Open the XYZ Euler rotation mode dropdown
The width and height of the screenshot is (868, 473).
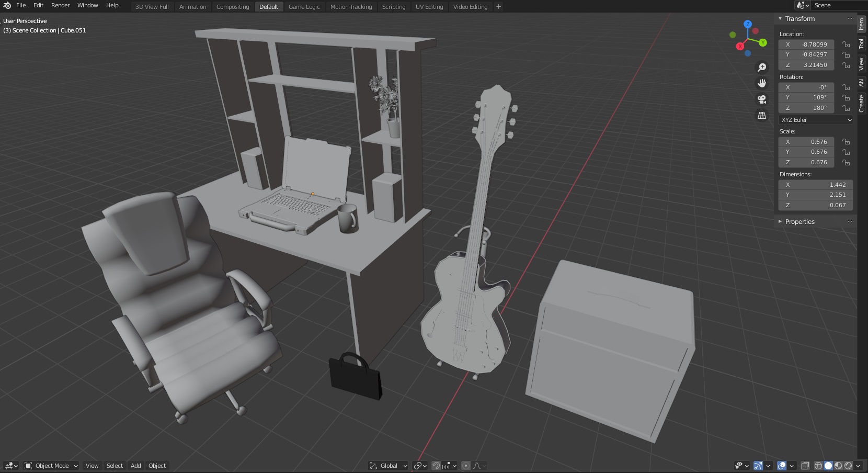pos(816,120)
